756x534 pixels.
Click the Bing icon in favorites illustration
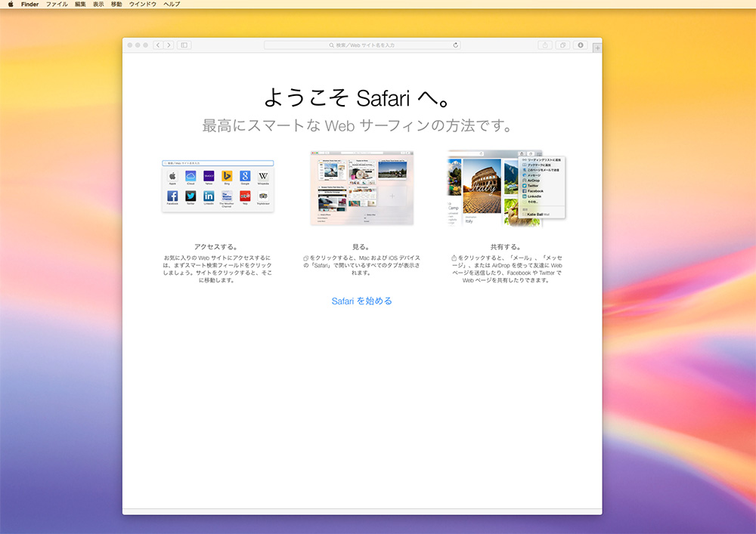(x=227, y=176)
